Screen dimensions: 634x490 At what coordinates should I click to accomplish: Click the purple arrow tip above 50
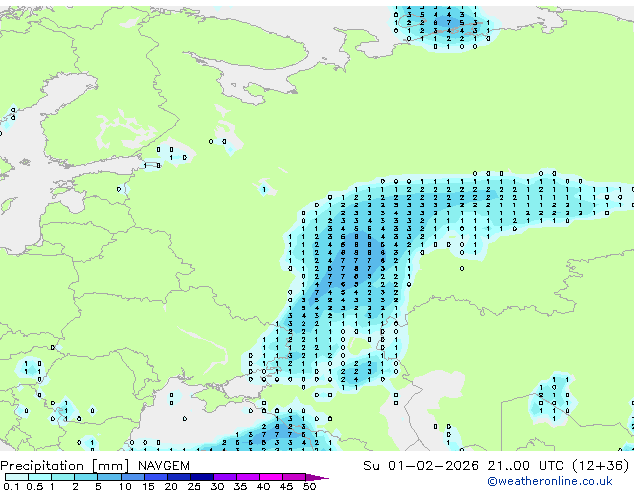(x=317, y=477)
